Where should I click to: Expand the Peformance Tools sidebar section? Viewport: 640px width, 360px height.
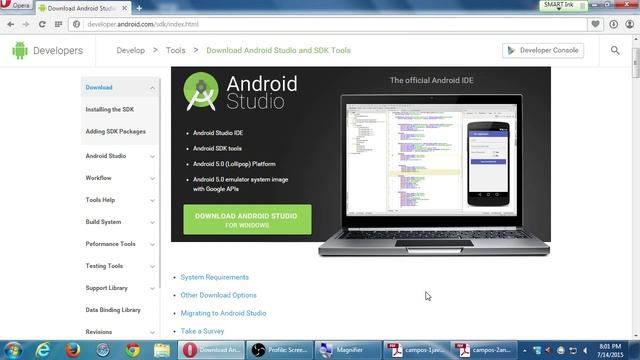(x=152, y=244)
